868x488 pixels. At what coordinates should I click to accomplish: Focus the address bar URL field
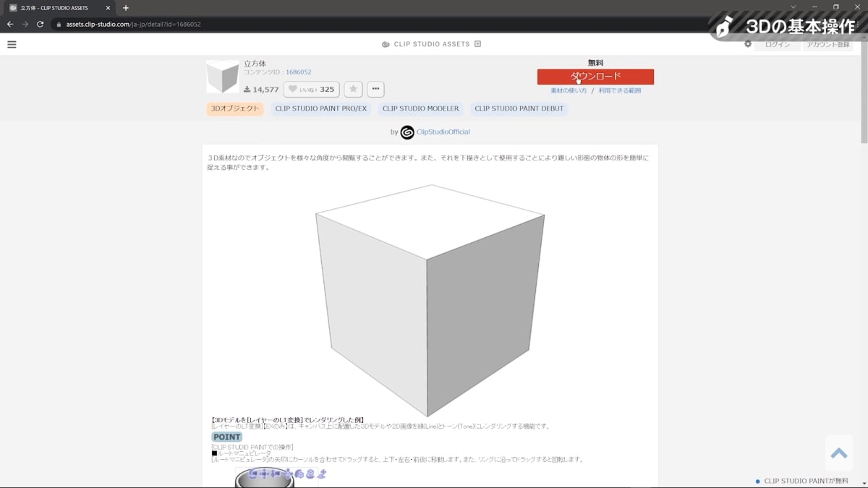[x=376, y=24]
